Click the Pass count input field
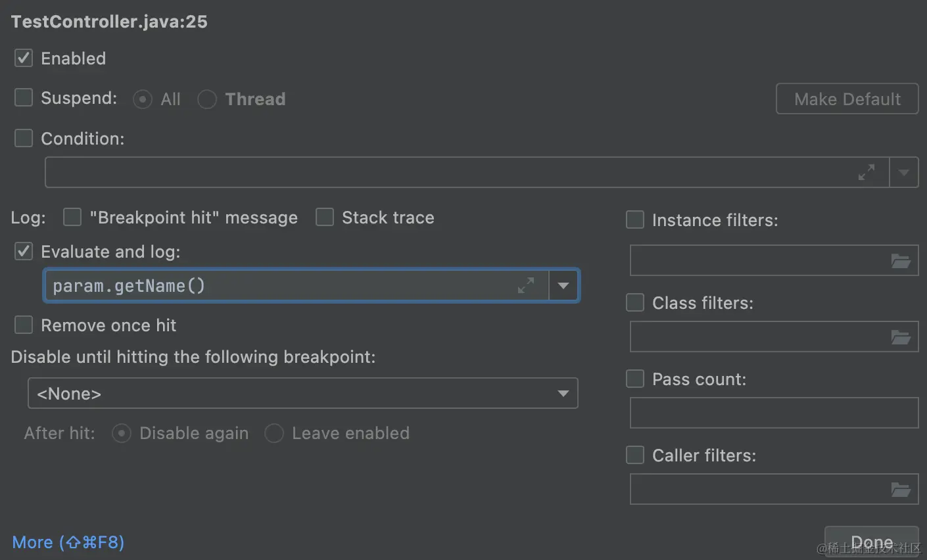The width and height of the screenshot is (927, 560). click(x=774, y=413)
